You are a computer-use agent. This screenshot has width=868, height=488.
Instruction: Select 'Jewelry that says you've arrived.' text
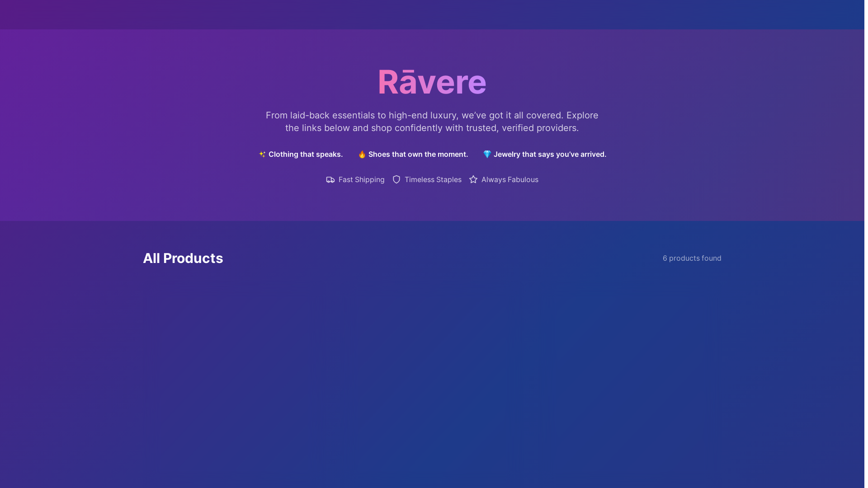pyautogui.click(x=550, y=154)
